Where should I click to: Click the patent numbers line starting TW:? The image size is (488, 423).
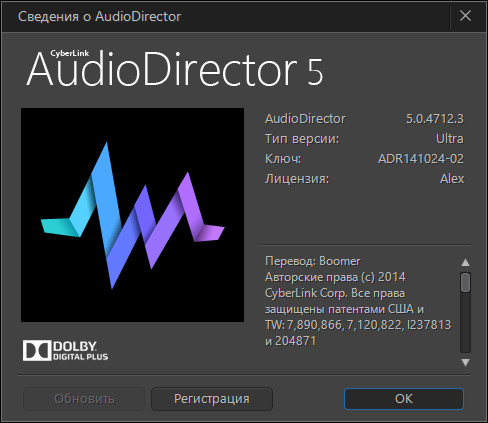coord(358,325)
